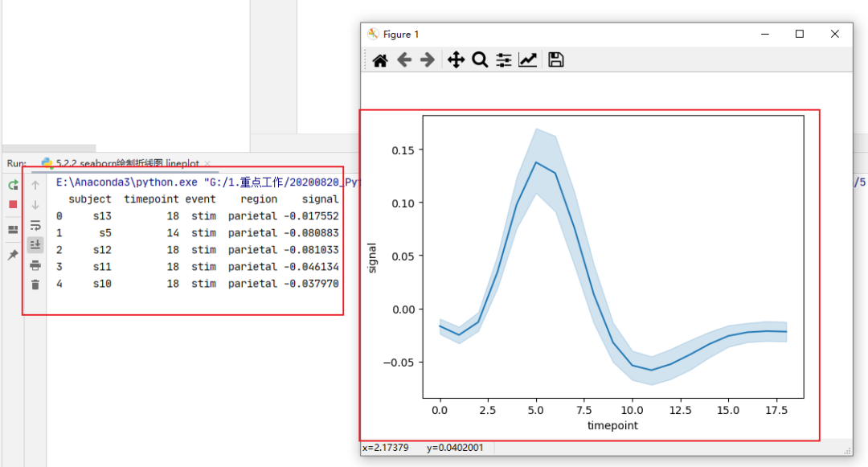Toggle scroll to end of output
This screenshot has height=467, width=868.
pos(35,244)
